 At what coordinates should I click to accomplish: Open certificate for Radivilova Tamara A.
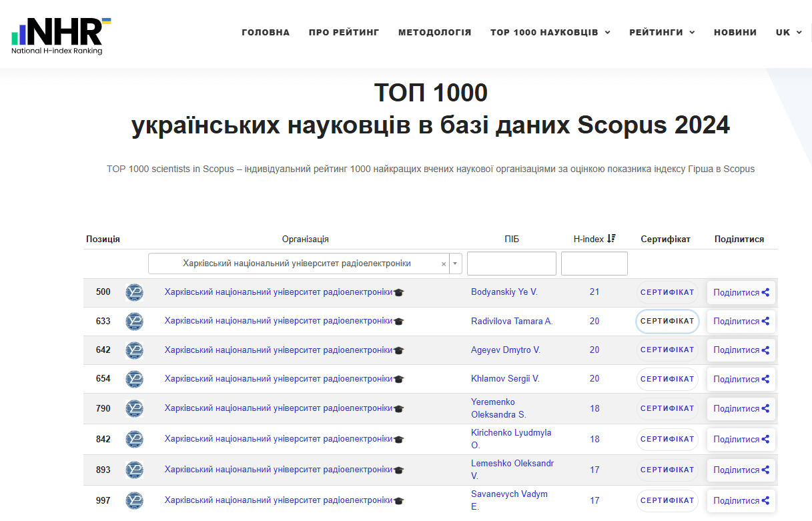point(667,321)
